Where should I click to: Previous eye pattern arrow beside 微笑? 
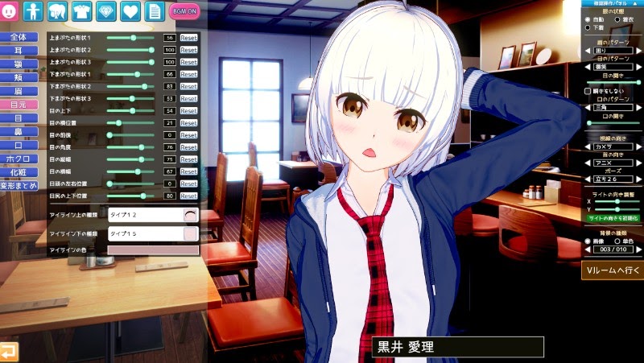point(588,67)
